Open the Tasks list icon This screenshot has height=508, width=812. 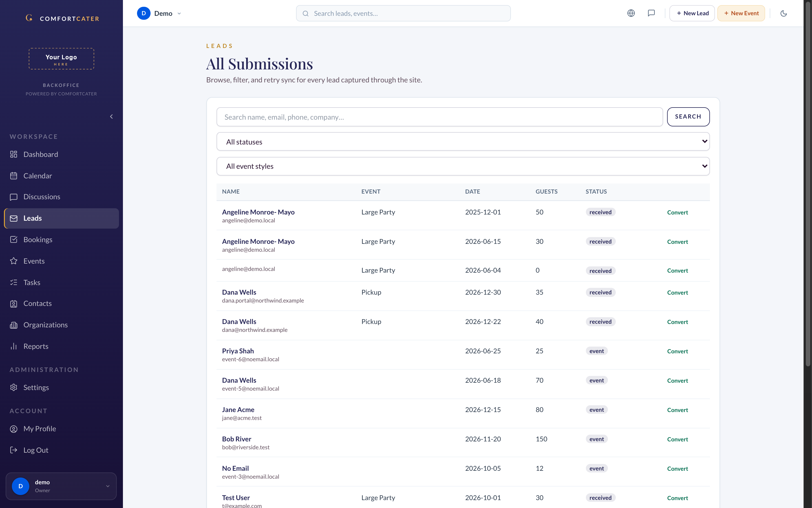[x=14, y=283]
